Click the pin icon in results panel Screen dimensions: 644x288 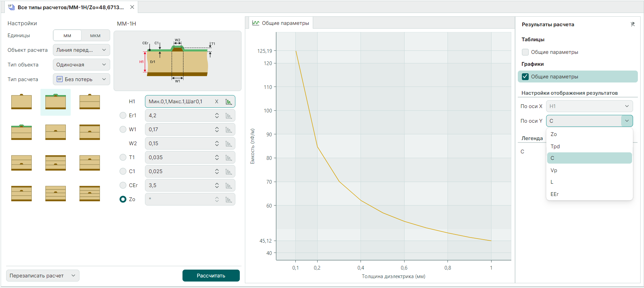[632, 24]
